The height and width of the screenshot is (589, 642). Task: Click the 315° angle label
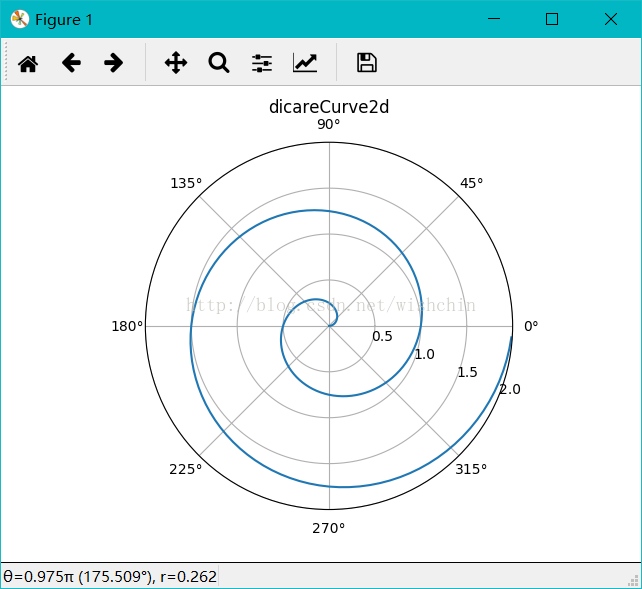471,469
